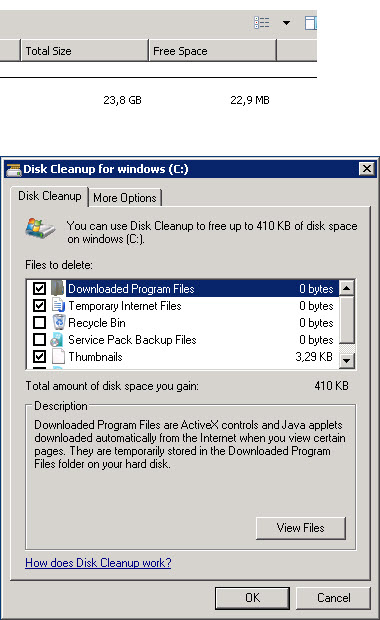Viewport: 380px width, 620px height.
Task: Click the Thumbnails blank page icon
Action: pyautogui.click(x=58, y=356)
